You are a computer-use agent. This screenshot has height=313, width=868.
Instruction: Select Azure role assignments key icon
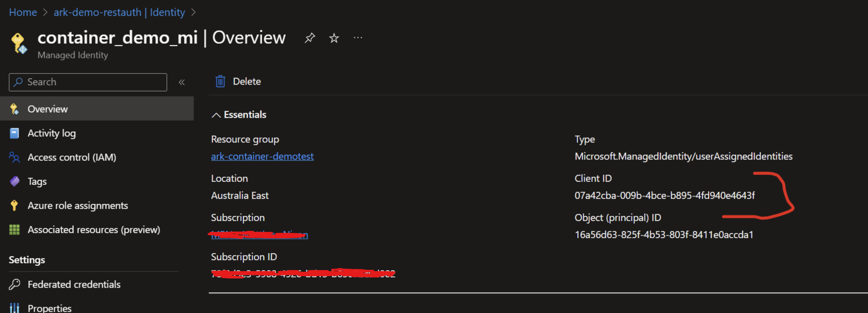[14, 205]
